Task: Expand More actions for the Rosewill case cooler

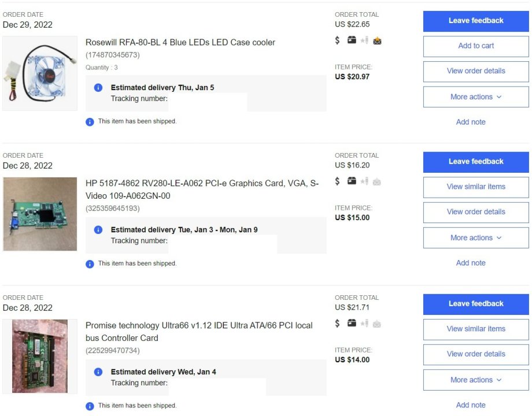Action: (476, 97)
